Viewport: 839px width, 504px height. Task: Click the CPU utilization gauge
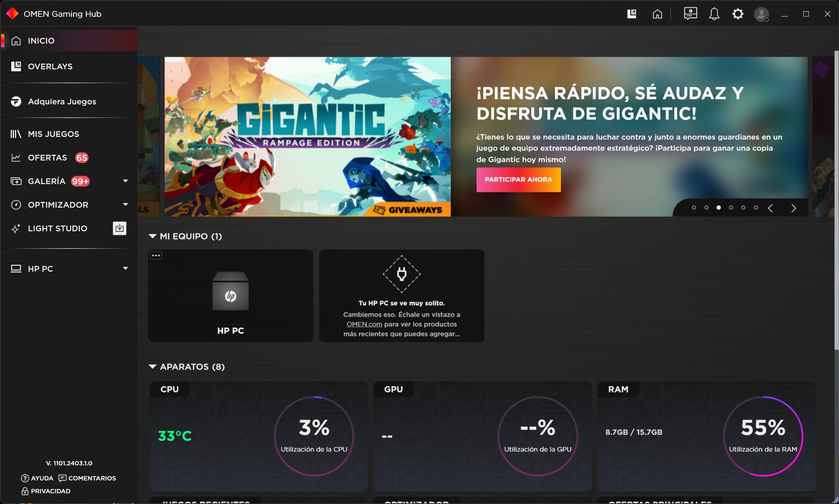coord(314,436)
